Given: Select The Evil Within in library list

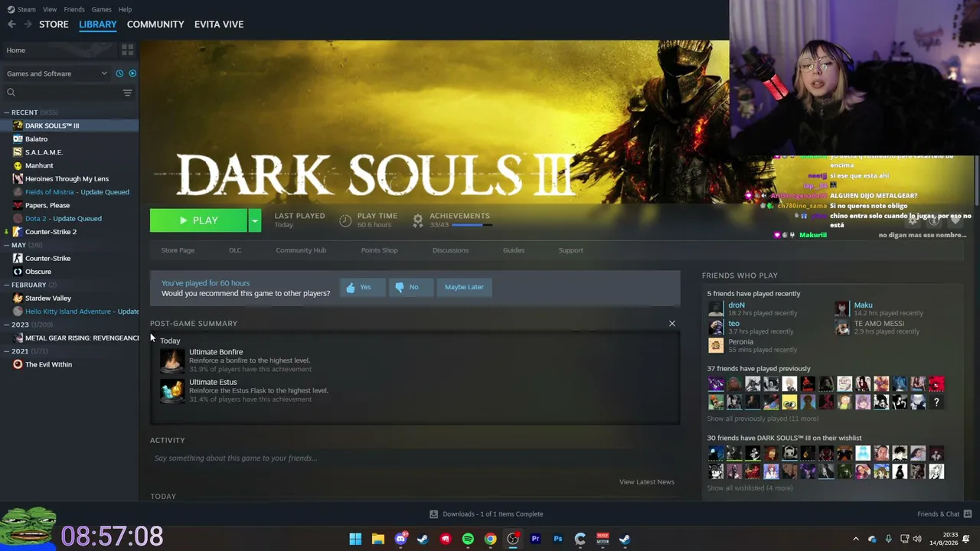Looking at the screenshot, I should point(48,365).
